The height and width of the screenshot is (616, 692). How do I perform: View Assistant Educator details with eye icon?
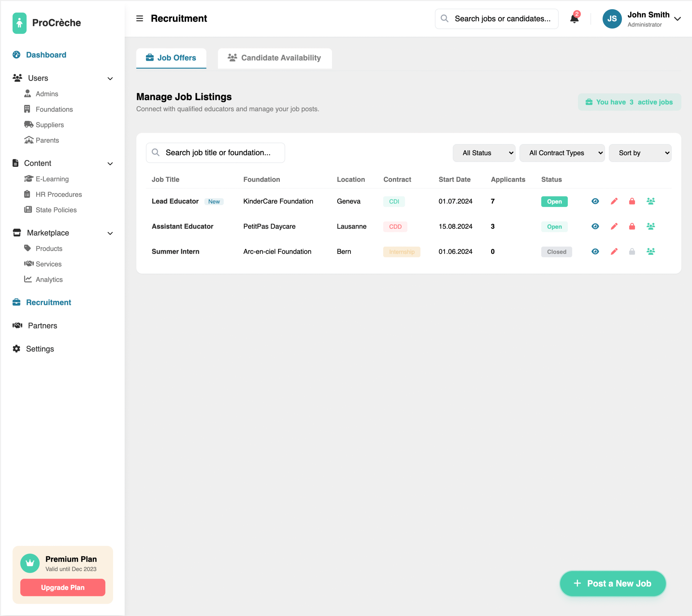tap(595, 226)
